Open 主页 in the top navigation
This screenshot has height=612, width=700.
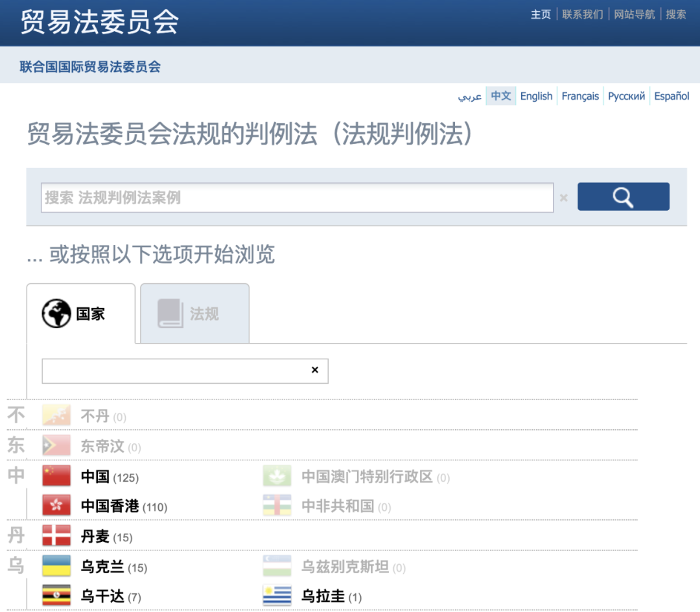(541, 14)
